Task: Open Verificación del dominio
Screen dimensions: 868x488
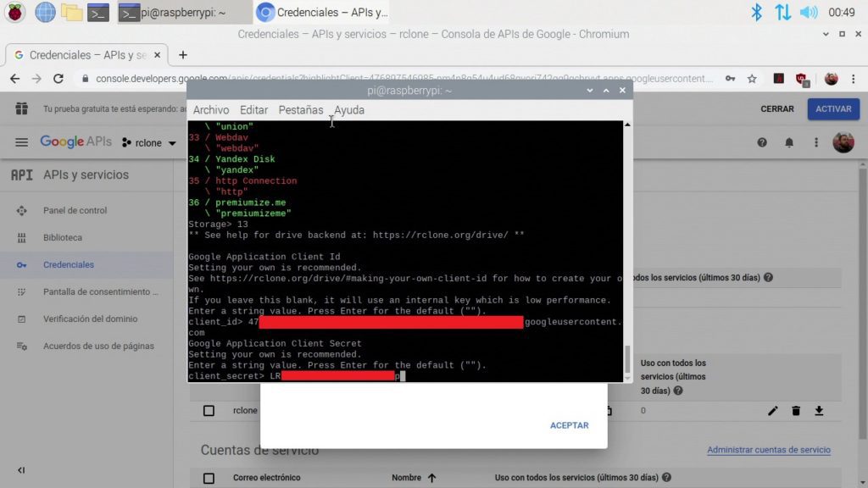Action: [90, 319]
